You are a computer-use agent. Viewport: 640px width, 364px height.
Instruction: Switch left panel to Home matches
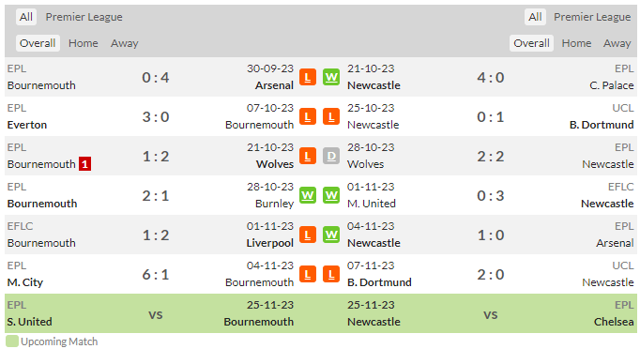tap(84, 43)
